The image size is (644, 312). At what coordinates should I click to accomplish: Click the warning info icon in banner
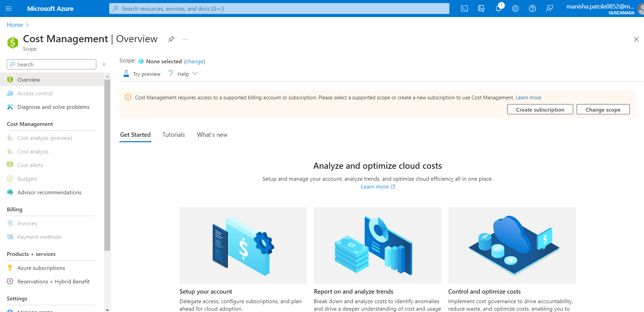(x=128, y=97)
